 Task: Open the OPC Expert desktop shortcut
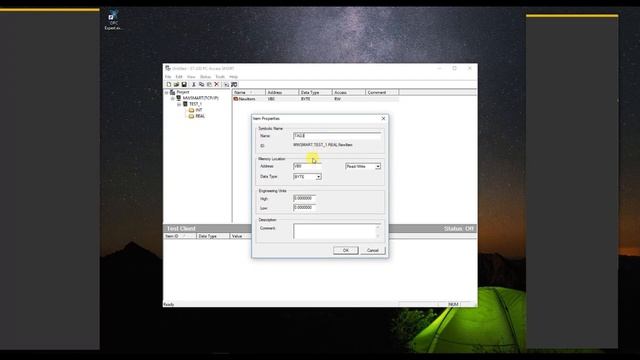[113, 20]
